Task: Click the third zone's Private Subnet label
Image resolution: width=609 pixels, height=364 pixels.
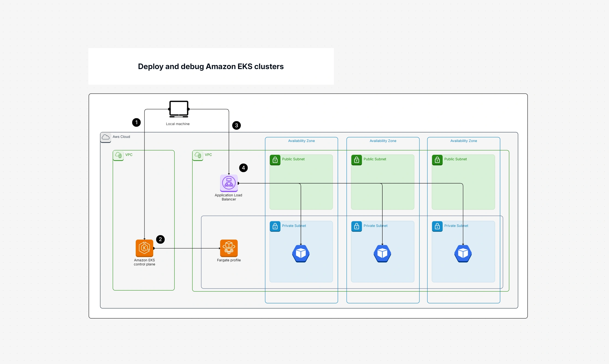Action: 456,226
